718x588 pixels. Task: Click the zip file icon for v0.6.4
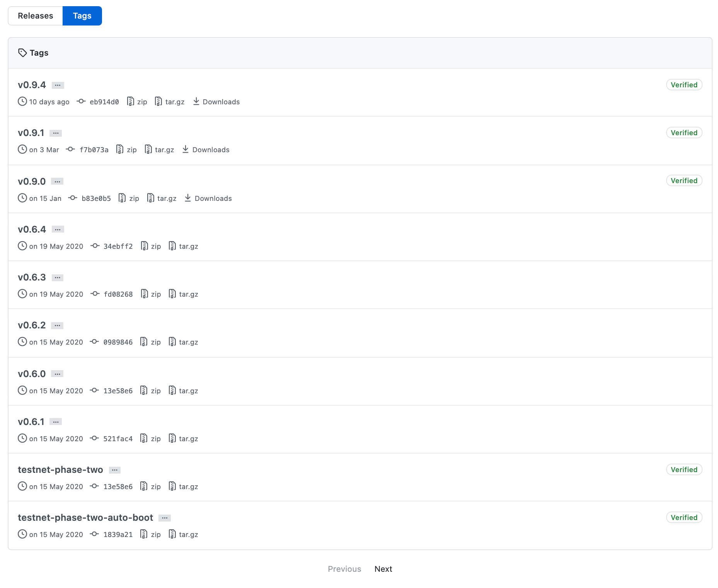(144, 246)
